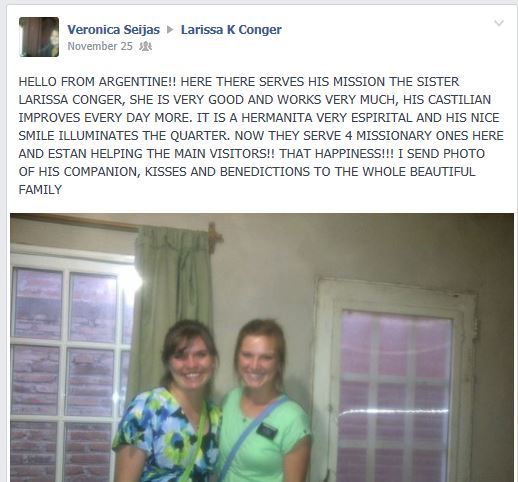The width and height of the screenshot is (518, 482).
Task: Open the November 25 post timestamp
Action: point(100,46)
